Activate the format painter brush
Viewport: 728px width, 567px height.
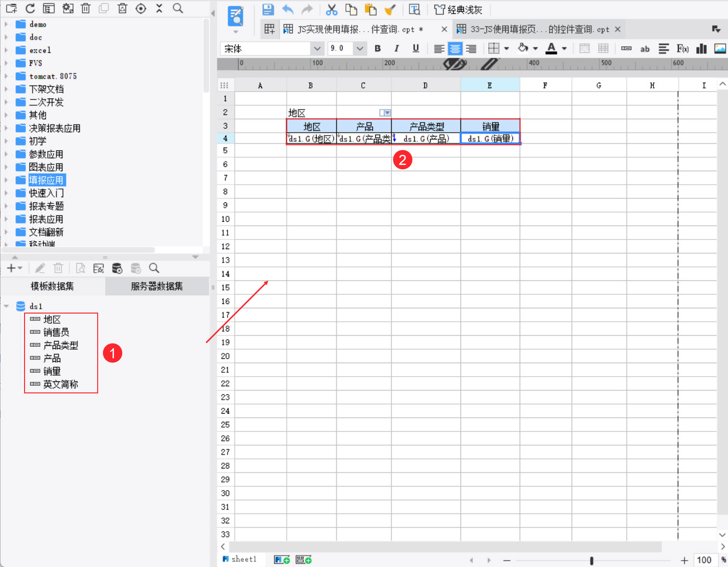[390, 9]
